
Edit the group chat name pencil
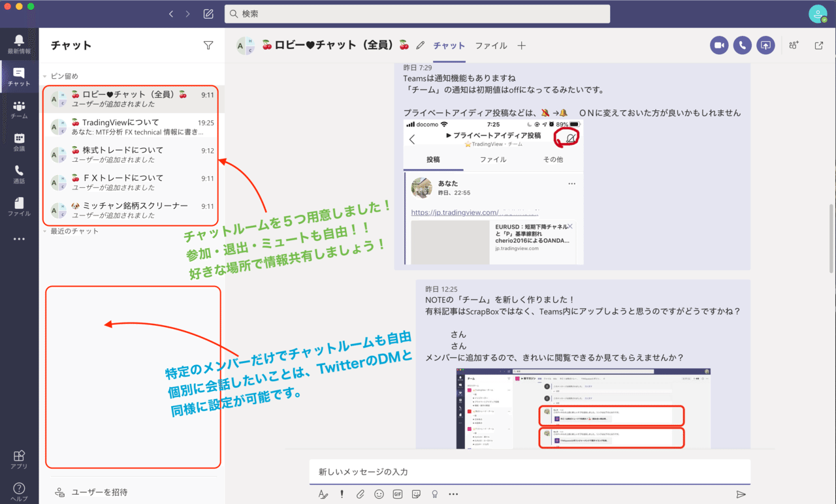tap(420, 46)
